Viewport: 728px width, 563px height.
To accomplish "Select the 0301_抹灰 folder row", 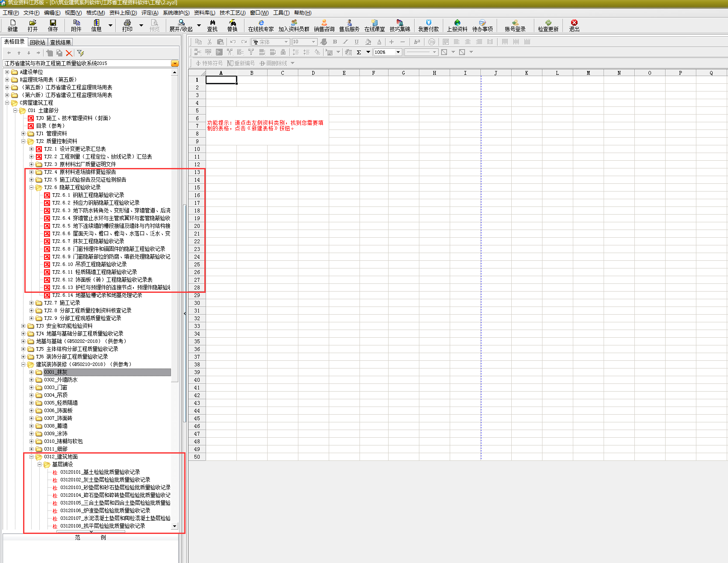I will 107,372.
